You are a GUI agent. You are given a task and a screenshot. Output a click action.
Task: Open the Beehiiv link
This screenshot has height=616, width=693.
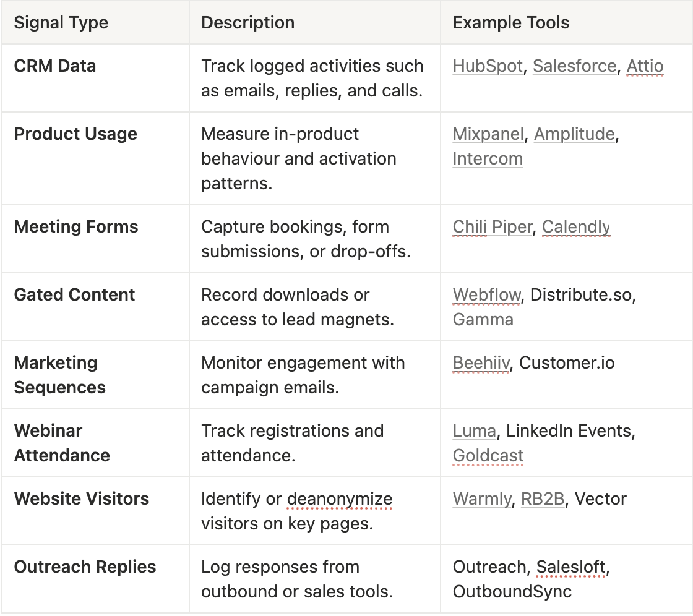481,363
